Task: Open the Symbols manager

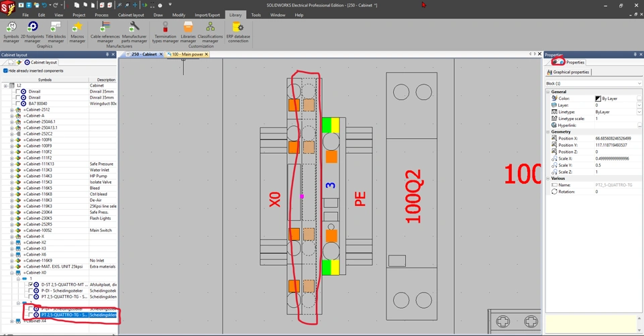Action: pos(11,32)
